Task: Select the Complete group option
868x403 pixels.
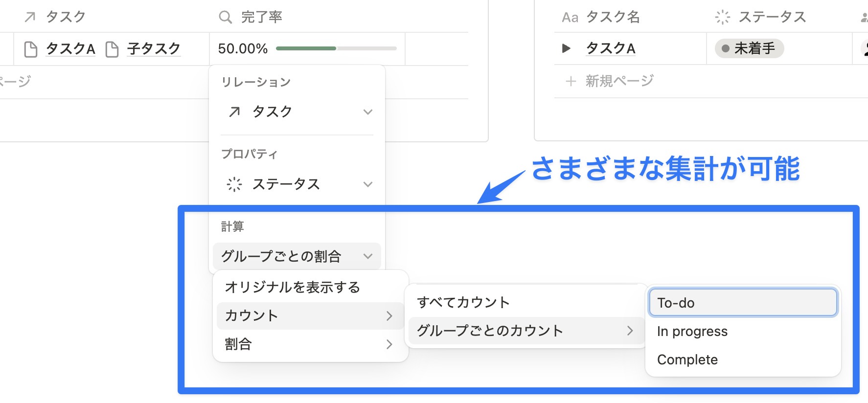Action: click(743, 359)
